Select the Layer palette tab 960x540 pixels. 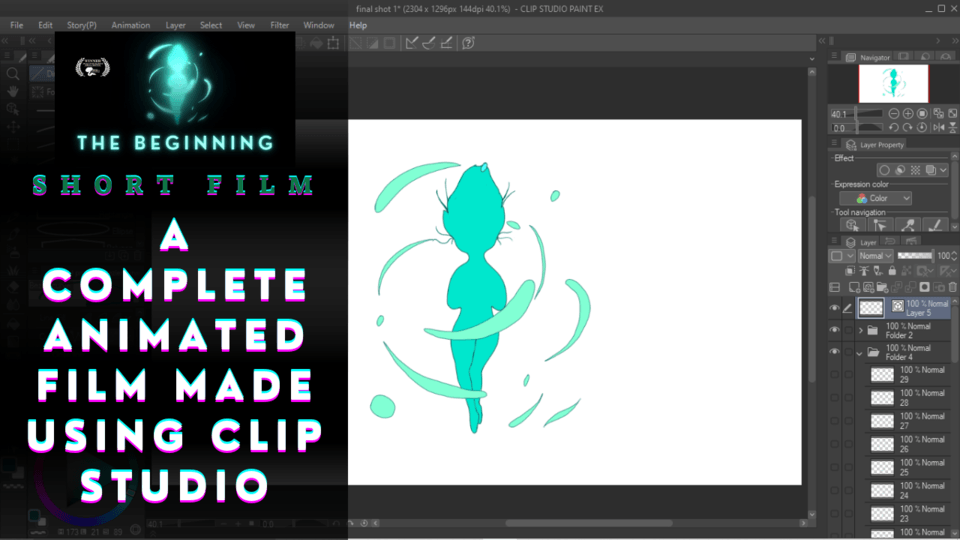pyautogui.click(x=861, y=242)
